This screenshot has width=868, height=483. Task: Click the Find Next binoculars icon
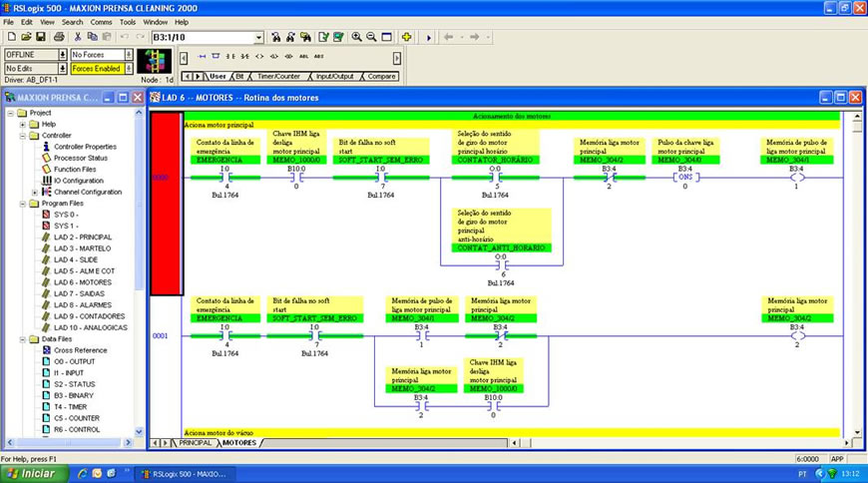point(290,37)
